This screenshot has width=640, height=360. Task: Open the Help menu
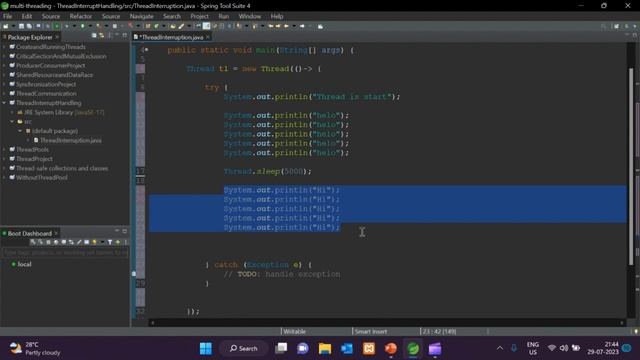277,16
